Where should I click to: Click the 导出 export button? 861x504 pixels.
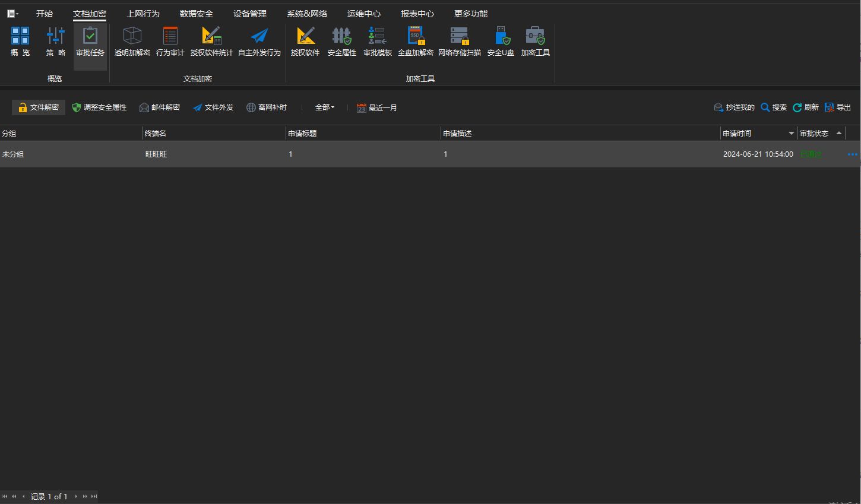pyautogui.click(x=838, y=107)
